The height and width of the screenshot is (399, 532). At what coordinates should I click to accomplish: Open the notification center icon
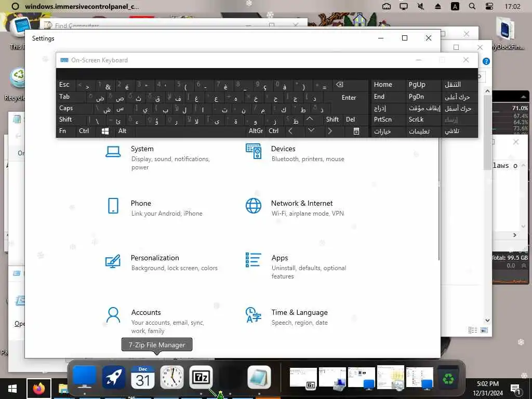[516, 389]
